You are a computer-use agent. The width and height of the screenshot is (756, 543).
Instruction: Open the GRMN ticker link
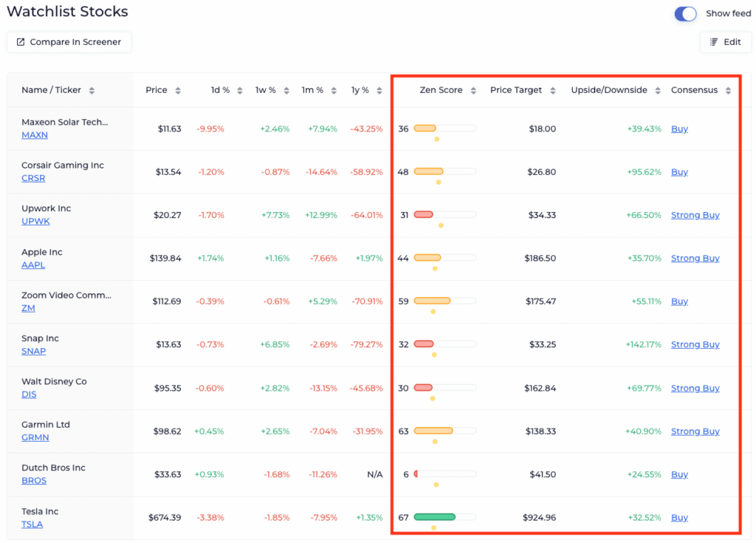35,437
